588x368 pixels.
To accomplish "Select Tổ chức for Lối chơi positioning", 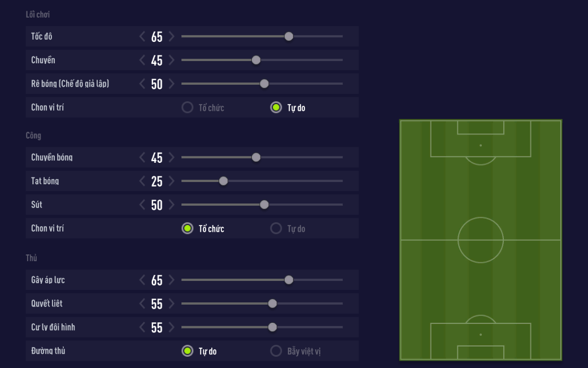I will pyautogui.click(x=188, y=107).
